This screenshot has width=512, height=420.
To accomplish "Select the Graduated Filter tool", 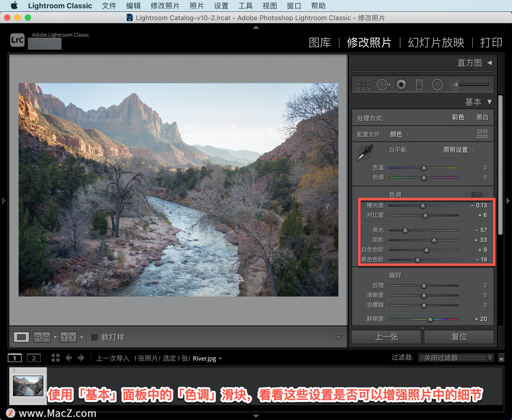I will [419, 85].
